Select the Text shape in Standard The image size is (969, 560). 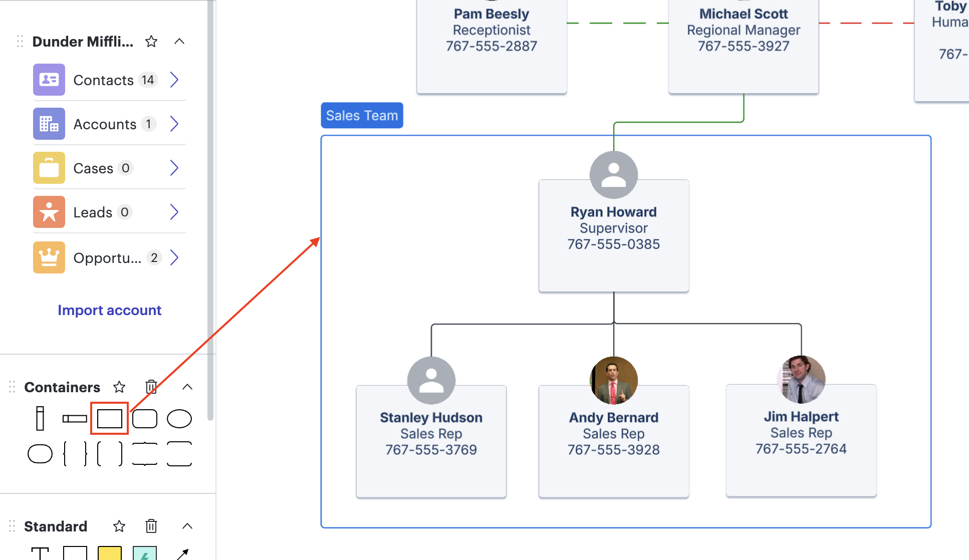tap(40, 553)
